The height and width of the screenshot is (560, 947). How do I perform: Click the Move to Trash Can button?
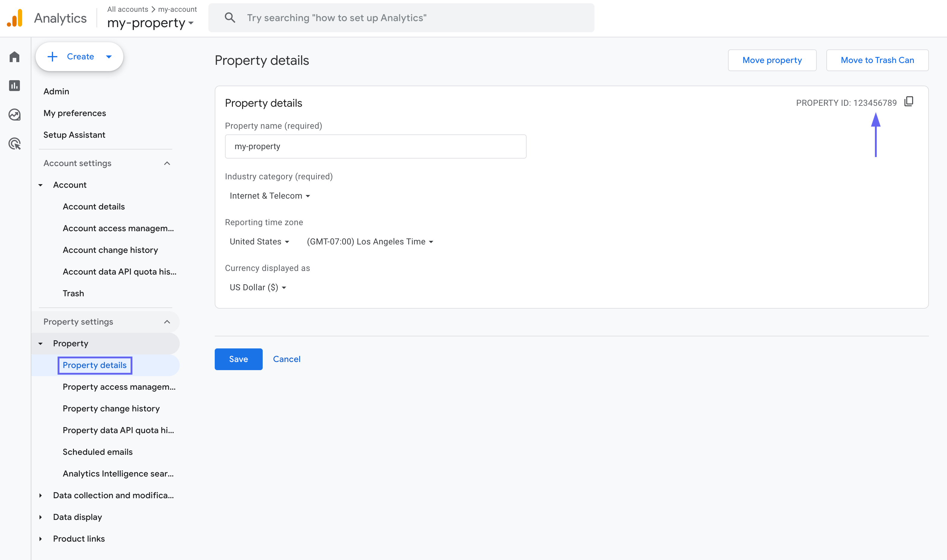pos(877,60)
